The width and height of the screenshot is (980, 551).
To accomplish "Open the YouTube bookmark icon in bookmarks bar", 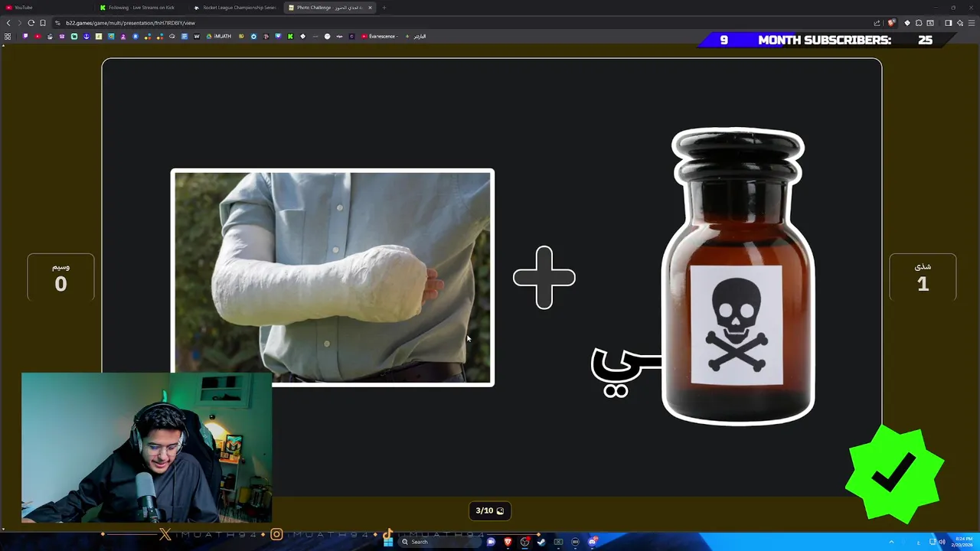I will 38,36.
